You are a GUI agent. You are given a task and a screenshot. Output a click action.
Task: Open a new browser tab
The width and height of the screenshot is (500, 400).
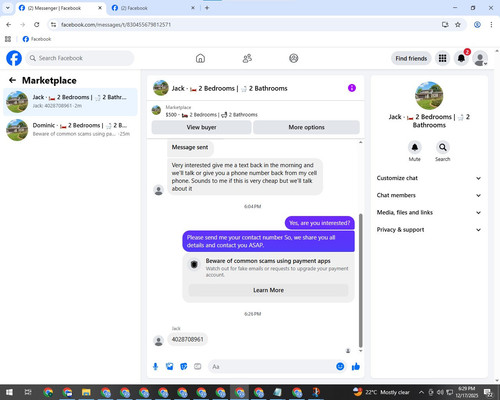click(207, 8)
